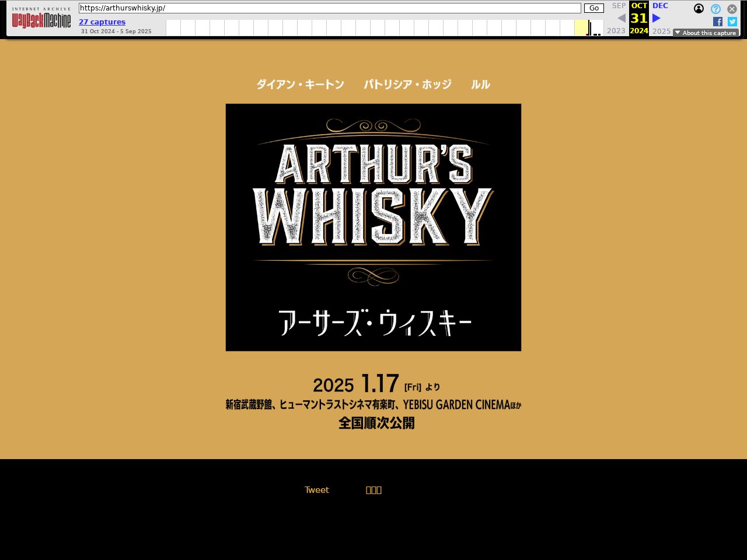Share capture on Twitter
The image size is (747, 560).
pyautogui.click(x=732, y=22)
